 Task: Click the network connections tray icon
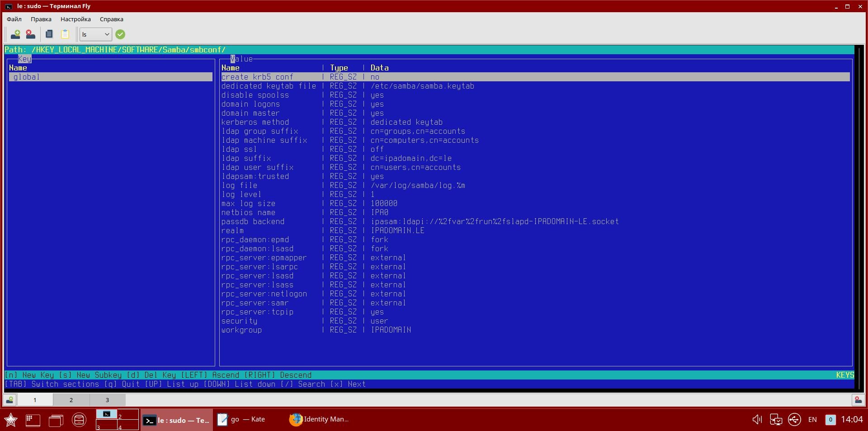[x=794, y=420]
